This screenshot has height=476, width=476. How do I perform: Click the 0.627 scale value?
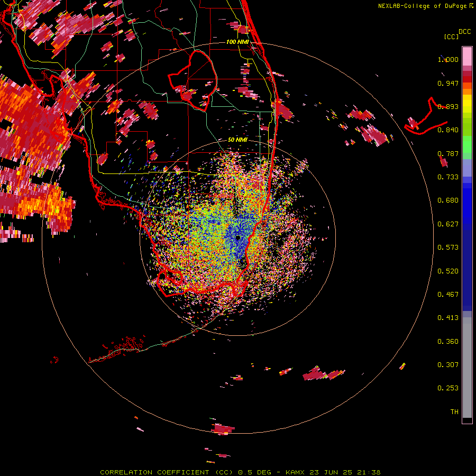[448, 224]
